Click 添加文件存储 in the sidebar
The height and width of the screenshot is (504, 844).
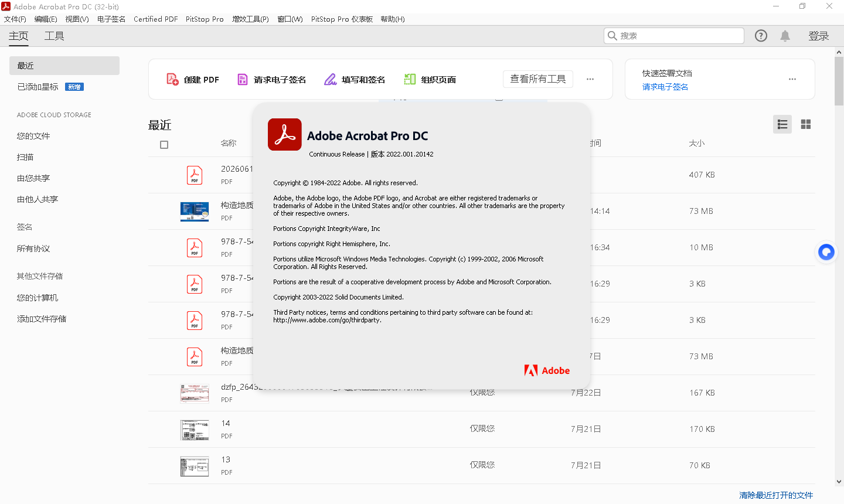42,319
